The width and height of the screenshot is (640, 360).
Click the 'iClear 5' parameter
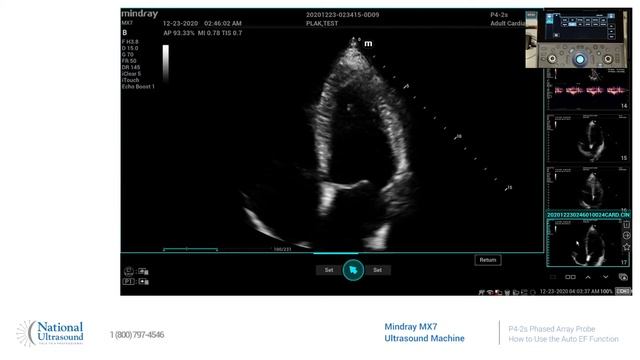pyautogui.click(x=131, y=74)
